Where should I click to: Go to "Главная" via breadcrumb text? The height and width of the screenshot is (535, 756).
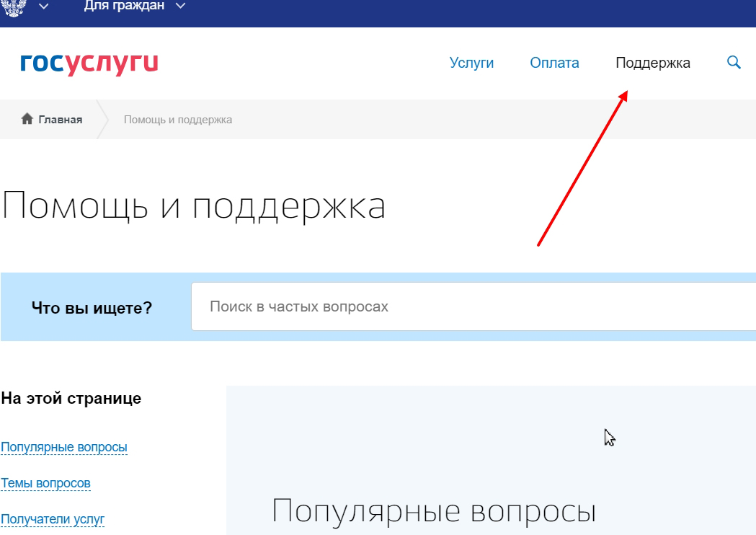tap(60, 120)
